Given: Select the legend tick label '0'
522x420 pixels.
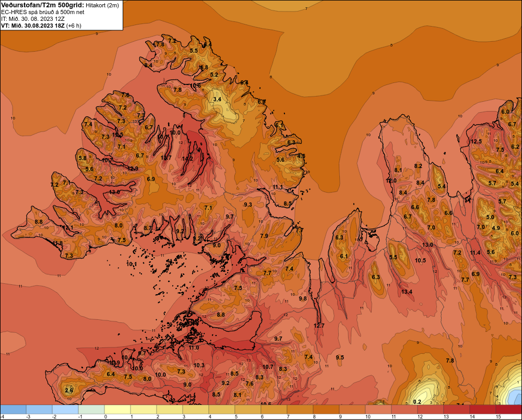Looking at the screenshot, I should tap(105, 417).
